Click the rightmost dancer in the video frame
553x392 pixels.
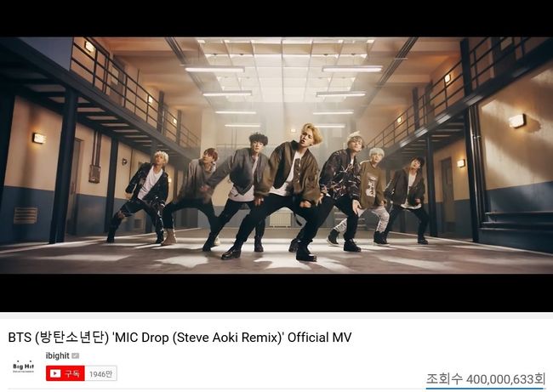(x=408, y=200)
